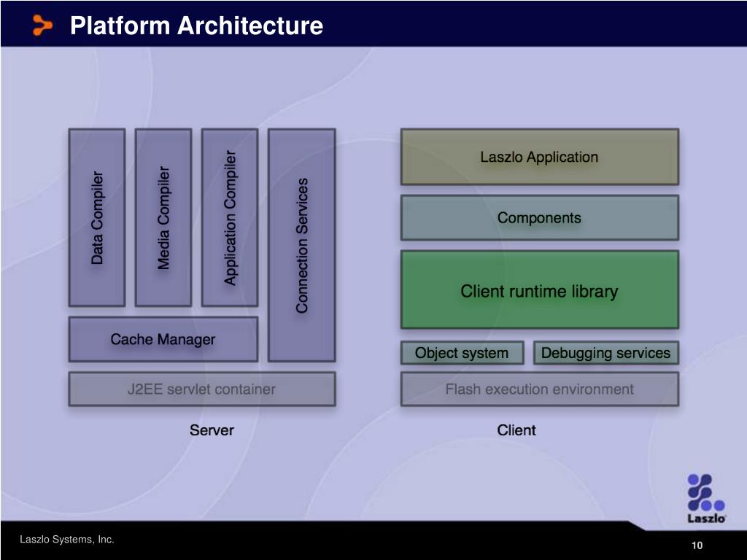
Task: Click the "Platform Architecture" slide title
Action: (x=196, y=26)
